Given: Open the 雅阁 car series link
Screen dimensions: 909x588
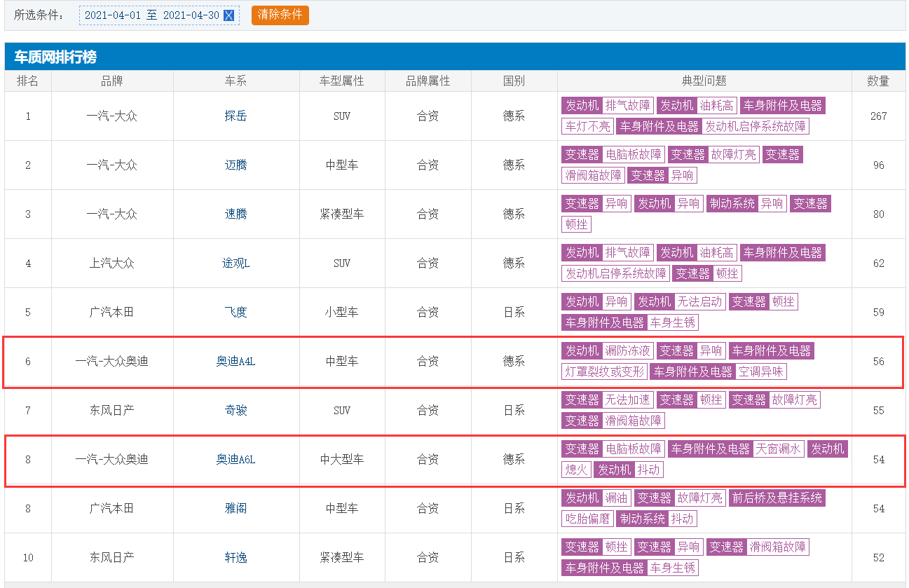Looking at the screenshot, I should pos(236,509).
